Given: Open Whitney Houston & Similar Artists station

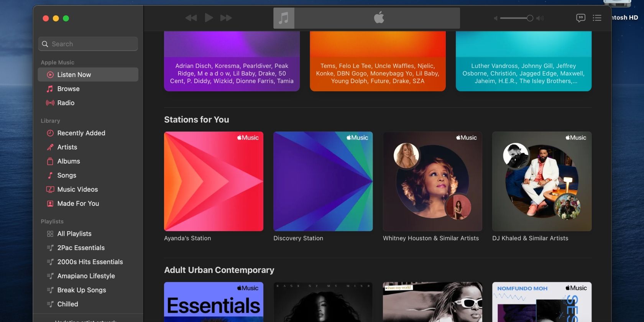Looking at the screenshot, I should click(x=432, y=181).
